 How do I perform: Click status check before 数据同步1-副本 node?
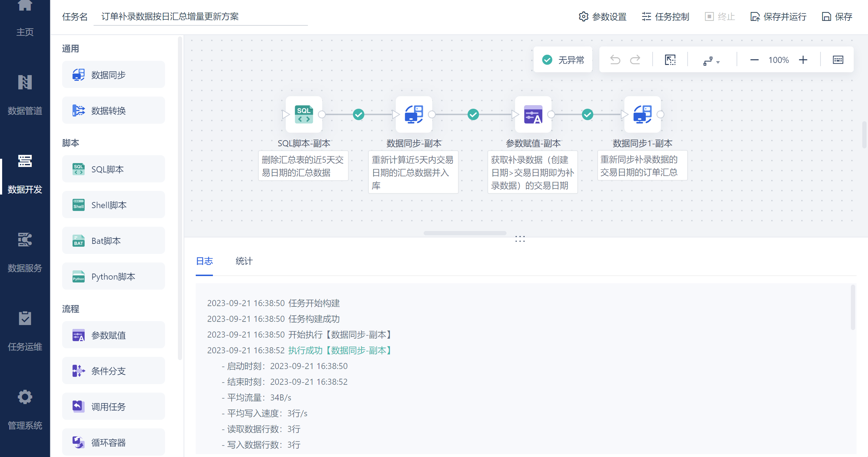pyautogui.click(x=588, y=114)
